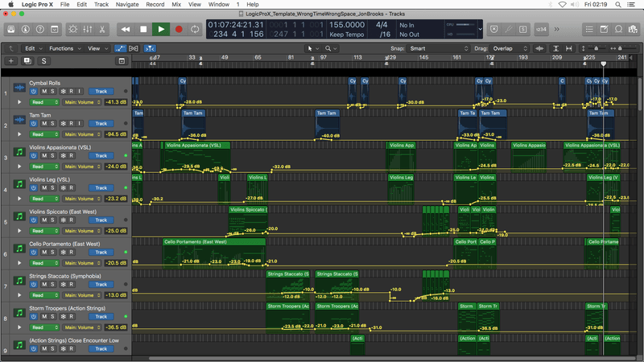Toggle Horizontal Auto Zoom button
644x362 pixels.
(569, 48)
